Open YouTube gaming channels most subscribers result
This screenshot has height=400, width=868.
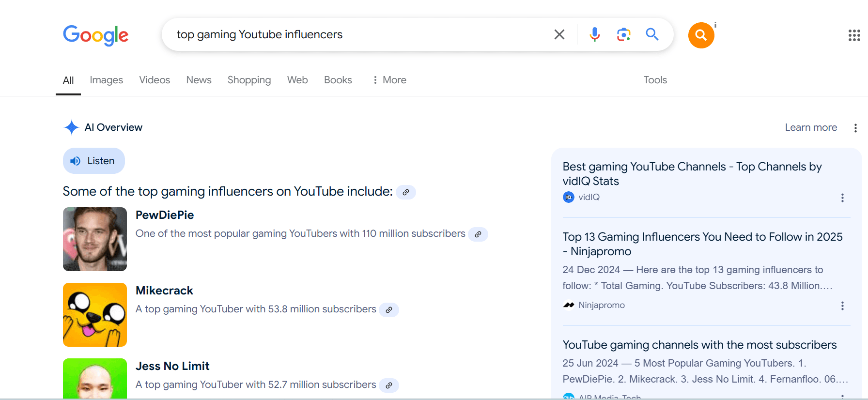[x=699, y=345]
